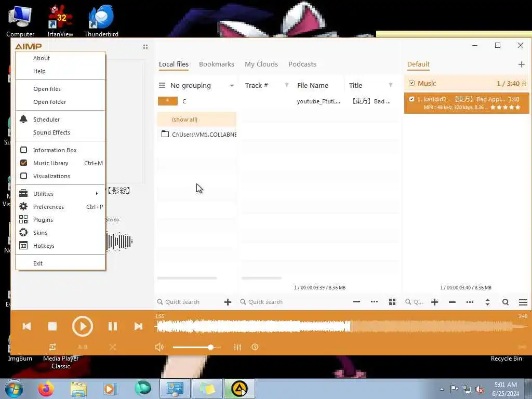Uncheck the kasidid2 Bad Apple track
Image resolution: width=532 pixels, height=399 pixels.
tap(411, 99)
